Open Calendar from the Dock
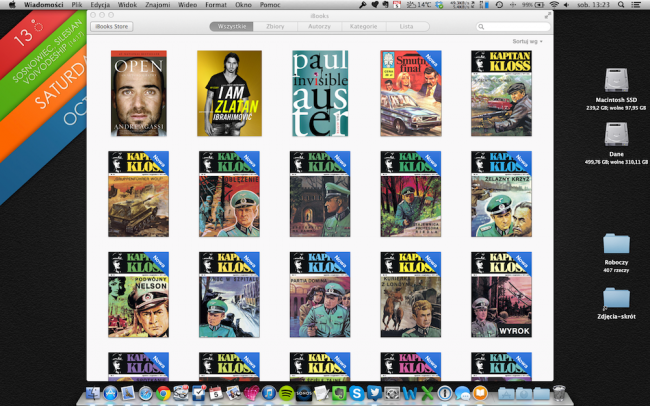The width and height of the screenshot is (650, 406). 216,392
